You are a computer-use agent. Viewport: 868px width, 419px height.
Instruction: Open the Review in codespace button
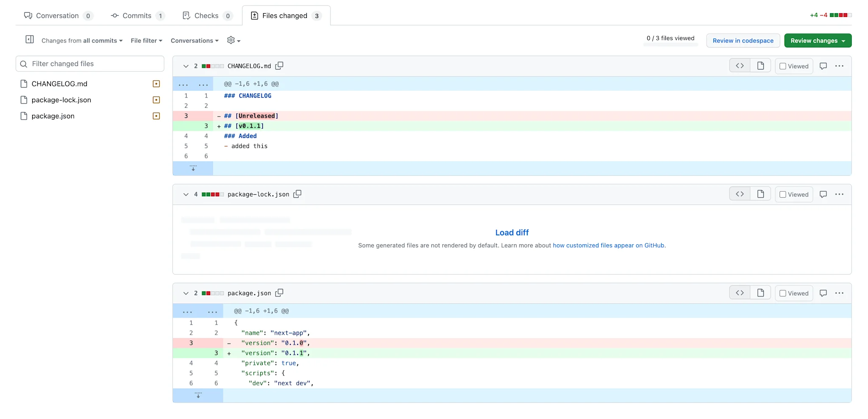[x=743, y=40]
